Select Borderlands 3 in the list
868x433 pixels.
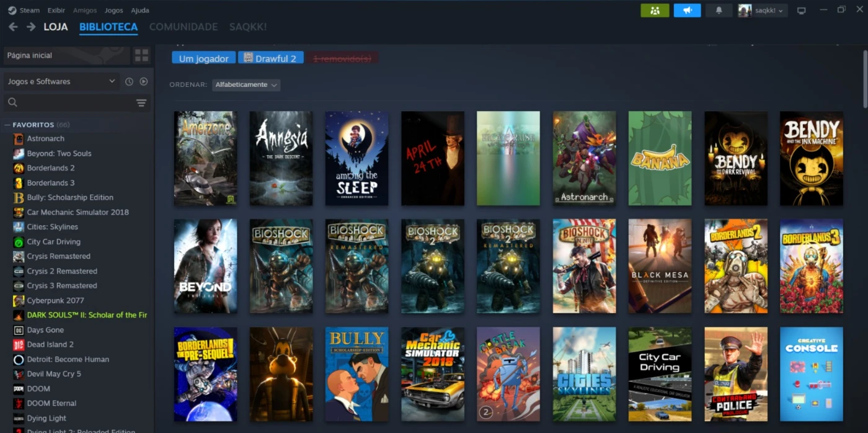[x=51, y=183]
